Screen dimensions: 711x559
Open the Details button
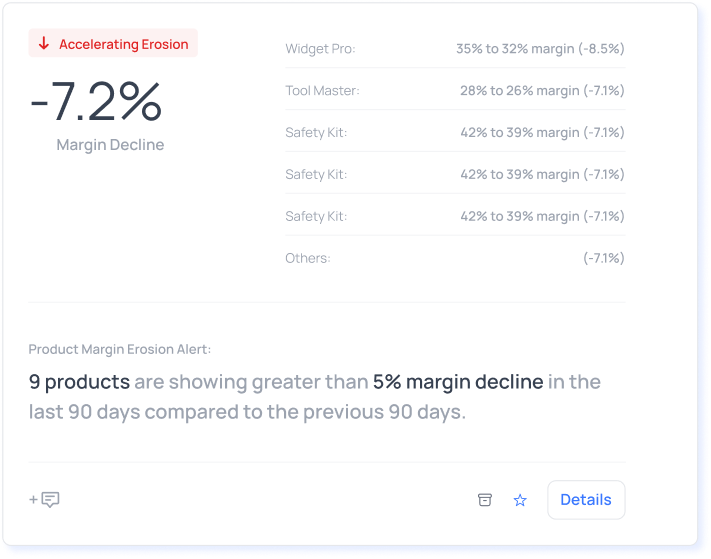(x=585, y=499)
